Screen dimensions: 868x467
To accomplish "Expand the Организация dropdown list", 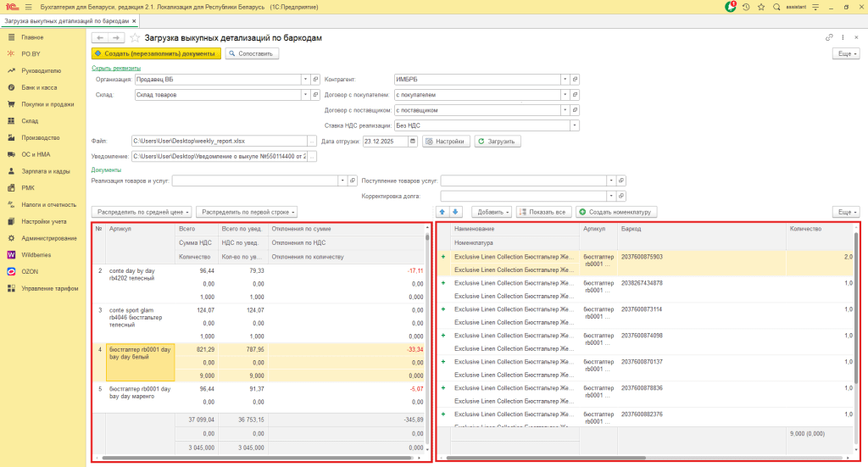I will tap(304, 79).
